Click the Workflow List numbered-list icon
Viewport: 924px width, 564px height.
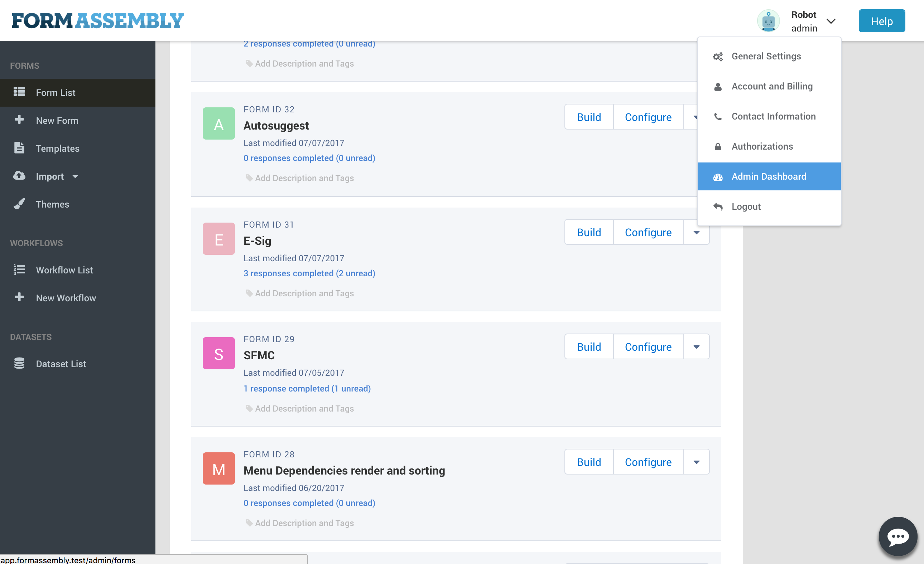pos(19,270)
